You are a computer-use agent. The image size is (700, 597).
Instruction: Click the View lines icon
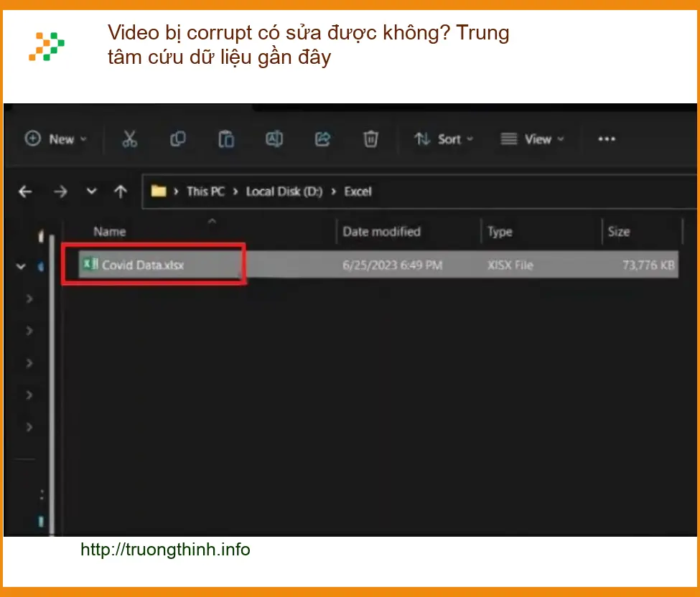[508, 138]
